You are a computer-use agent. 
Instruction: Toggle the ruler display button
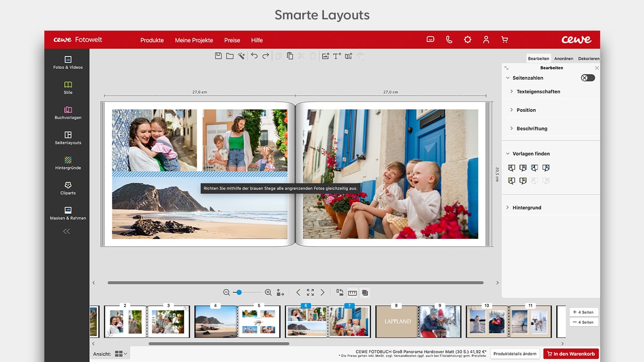(x=352, y=292)
